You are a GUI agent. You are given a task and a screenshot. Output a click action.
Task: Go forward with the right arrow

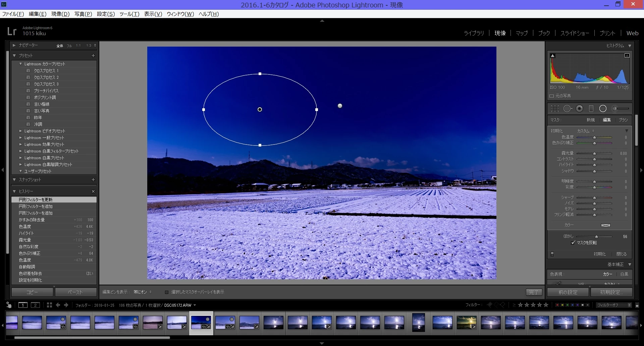pyautogui.click(x=66, y=305)
